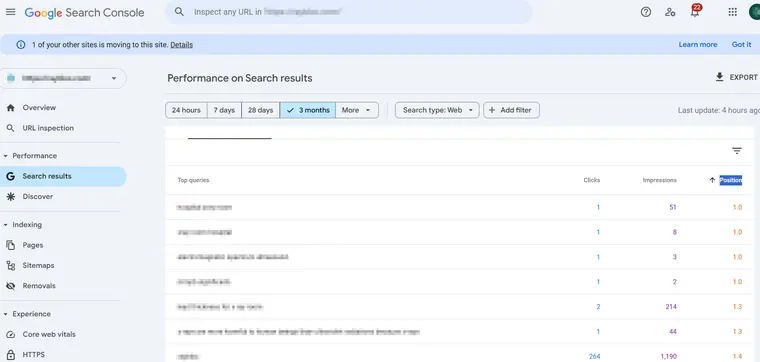Click the 44 impressions value
The image size is (760, 362).
(672, 332)
